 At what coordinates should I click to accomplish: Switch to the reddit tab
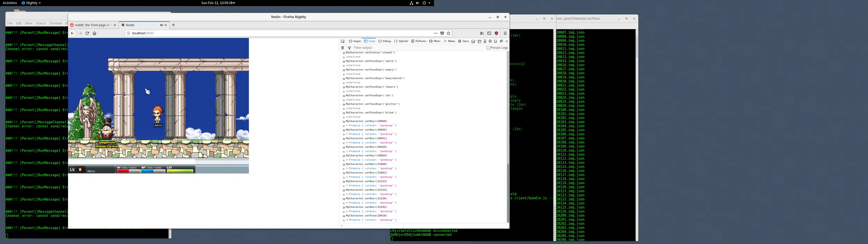pos(93,25)
